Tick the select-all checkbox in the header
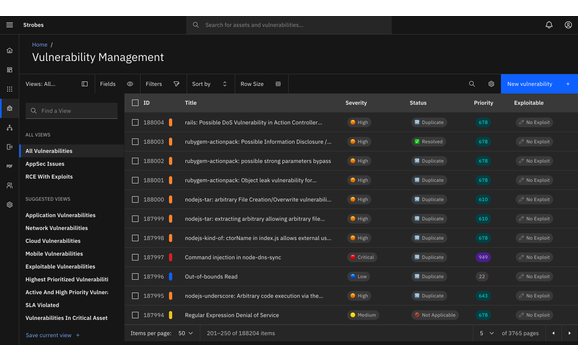 pyautogui.click(x=135, y=103)
